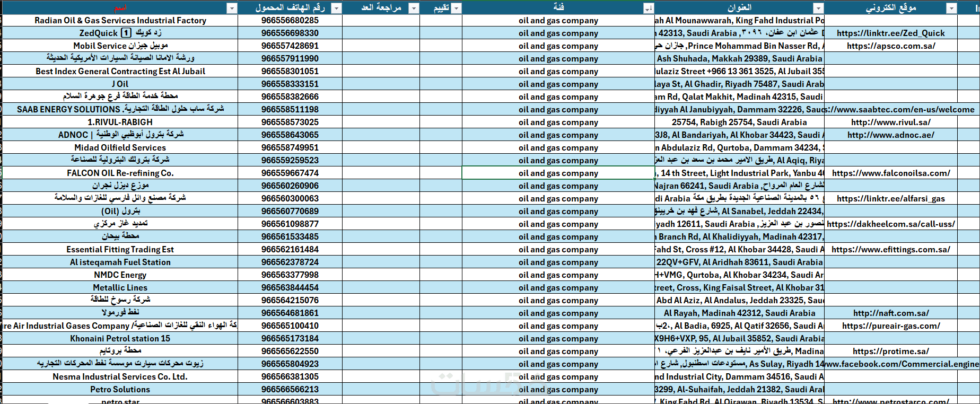
Task: Select the Petro Solutions cell
Action: pyautogui.click(x=120, y=389)
